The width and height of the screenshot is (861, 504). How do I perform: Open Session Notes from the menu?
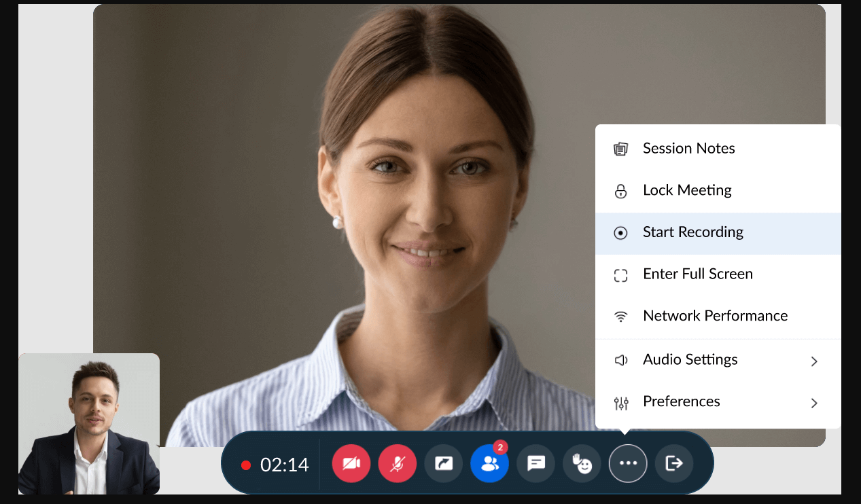click(x=688, y=148)
